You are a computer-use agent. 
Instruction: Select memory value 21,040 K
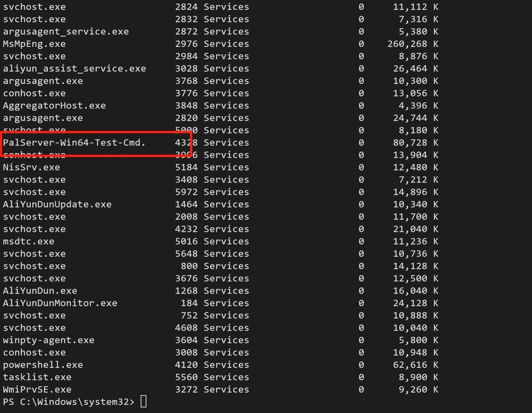coord(416,229)
